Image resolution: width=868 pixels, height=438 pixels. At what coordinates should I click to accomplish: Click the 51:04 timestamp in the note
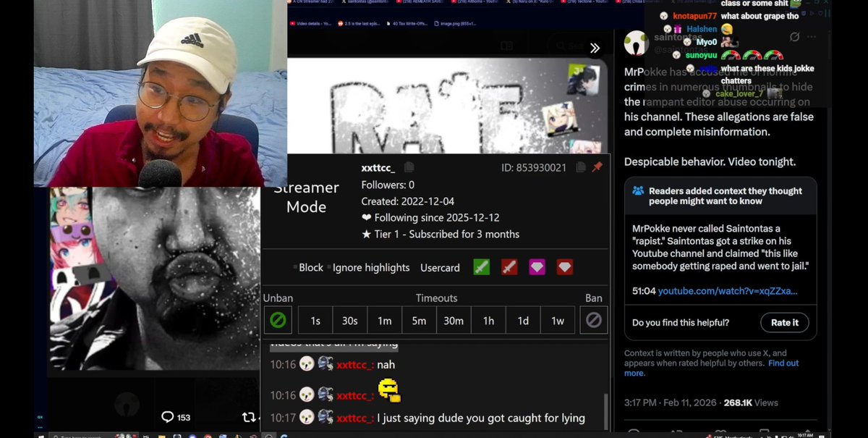644,290
